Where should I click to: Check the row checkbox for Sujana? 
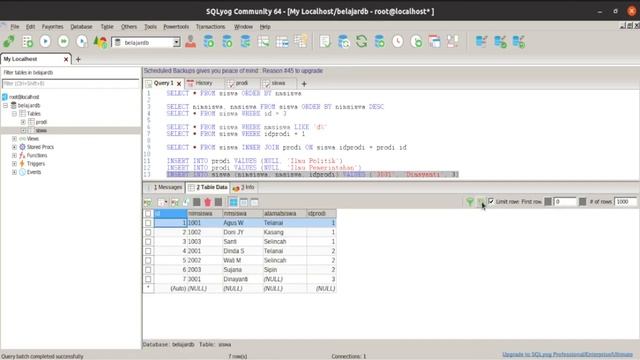148,270
